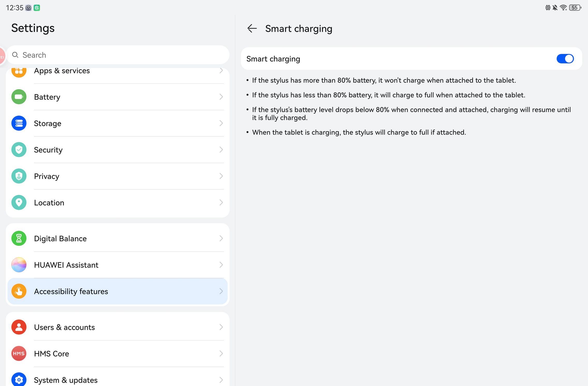
Task: Click the HUAWEI Assistant colorful icon
Action: (x=19, y=265)
